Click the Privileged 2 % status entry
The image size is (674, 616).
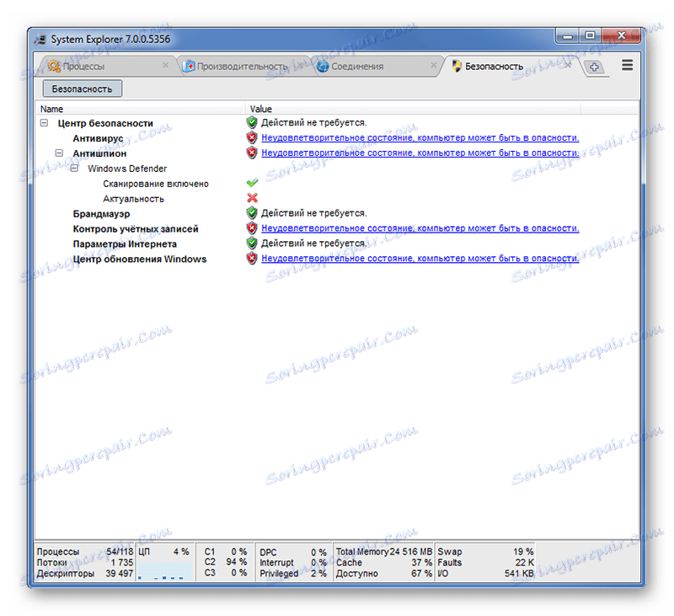293,573
